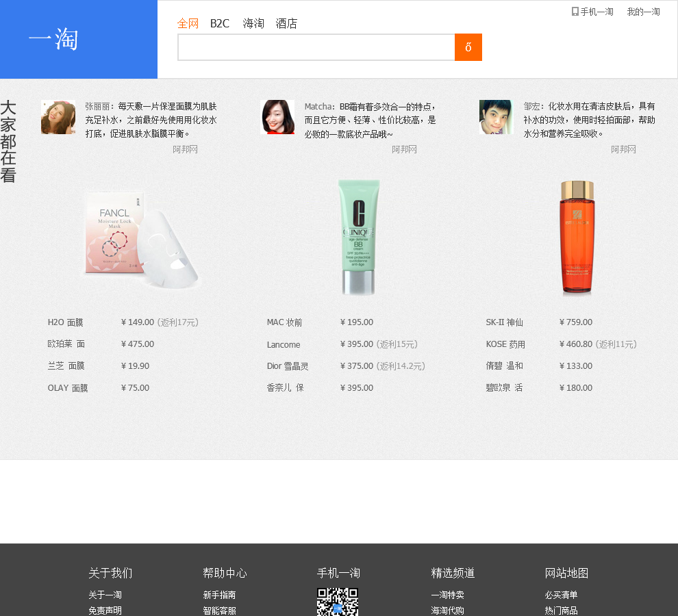Switch to the 海淘 search tab

(x=253, y=23)
